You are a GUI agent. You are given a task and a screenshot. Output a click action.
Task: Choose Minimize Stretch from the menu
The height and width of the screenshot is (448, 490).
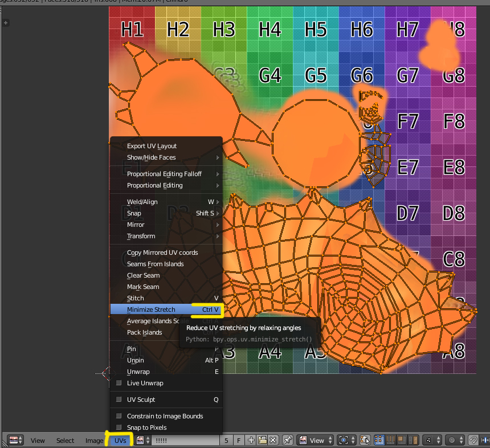[x=152, y=309]
